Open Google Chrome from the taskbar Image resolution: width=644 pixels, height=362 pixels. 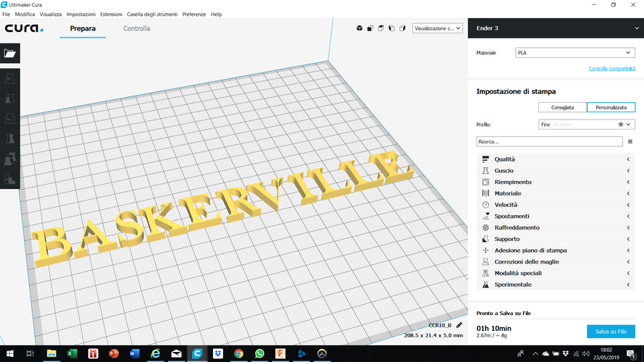238,353
